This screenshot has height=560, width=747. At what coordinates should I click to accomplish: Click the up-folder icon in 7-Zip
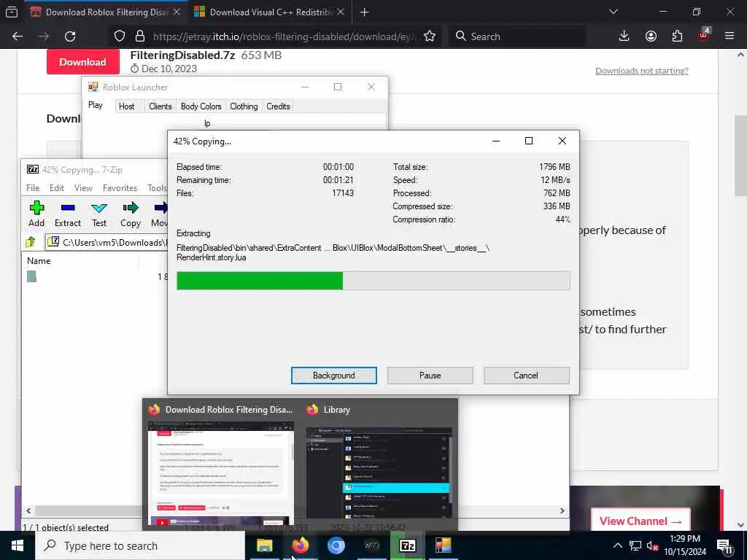(31, 242)
